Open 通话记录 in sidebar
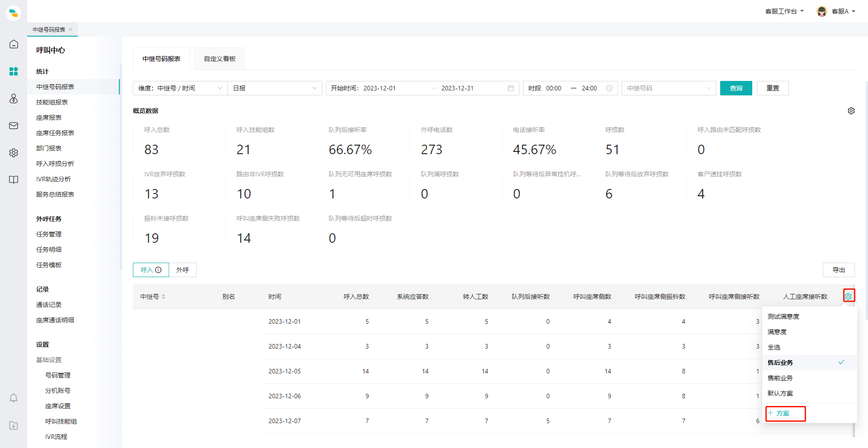Screen dimensions: 868x448 pos(49,305)
